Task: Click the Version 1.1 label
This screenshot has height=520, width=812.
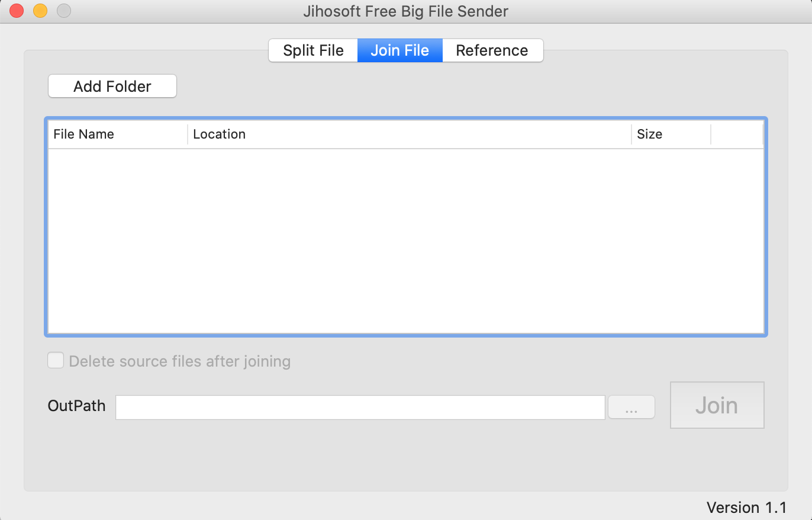Action: 747,508
